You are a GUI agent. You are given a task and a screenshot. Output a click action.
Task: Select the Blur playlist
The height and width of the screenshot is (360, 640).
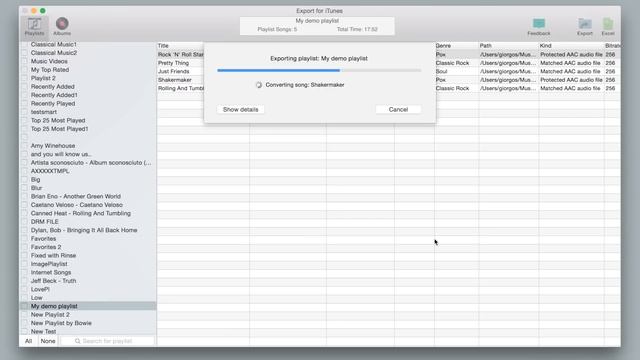(36, 188)
